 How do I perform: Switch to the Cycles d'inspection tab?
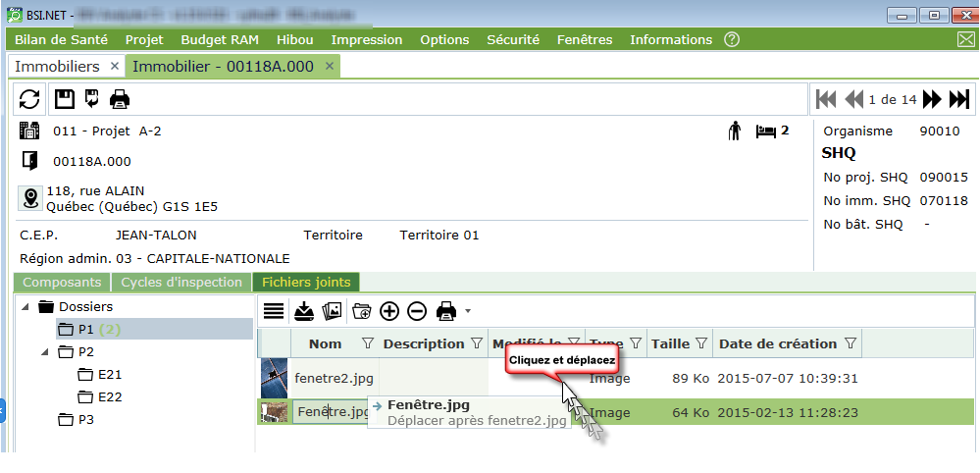(x=181, y=283)
